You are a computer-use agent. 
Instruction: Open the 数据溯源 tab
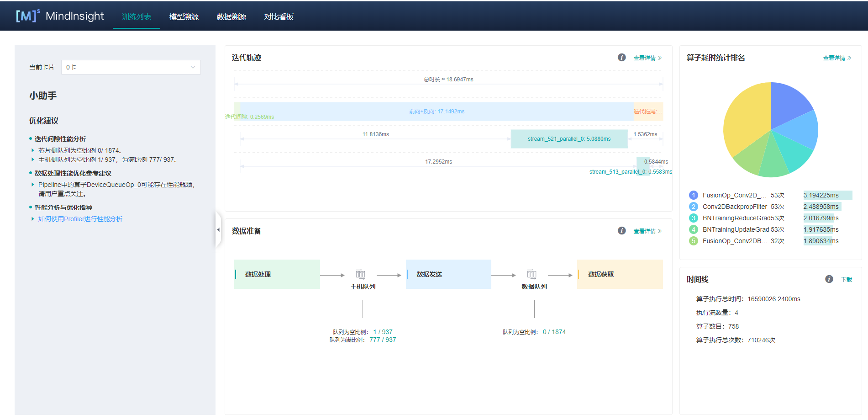tap(231, 17)
